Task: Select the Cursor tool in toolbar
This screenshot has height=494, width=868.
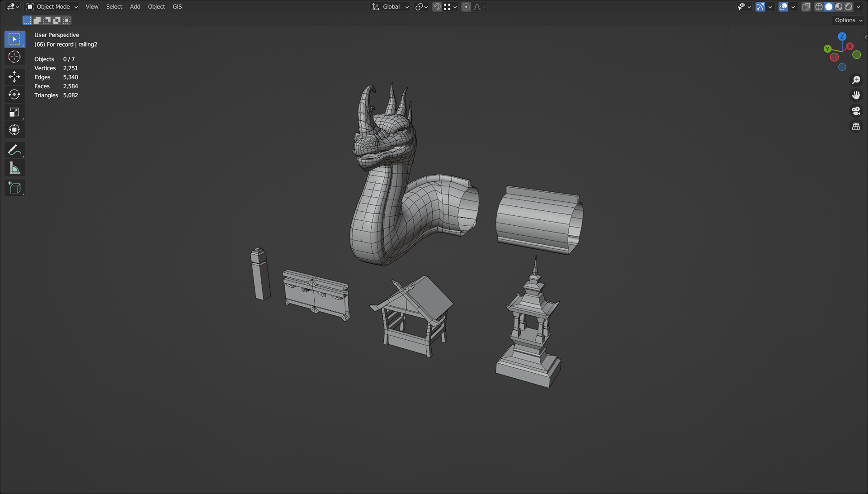Action: click(14, 57)
